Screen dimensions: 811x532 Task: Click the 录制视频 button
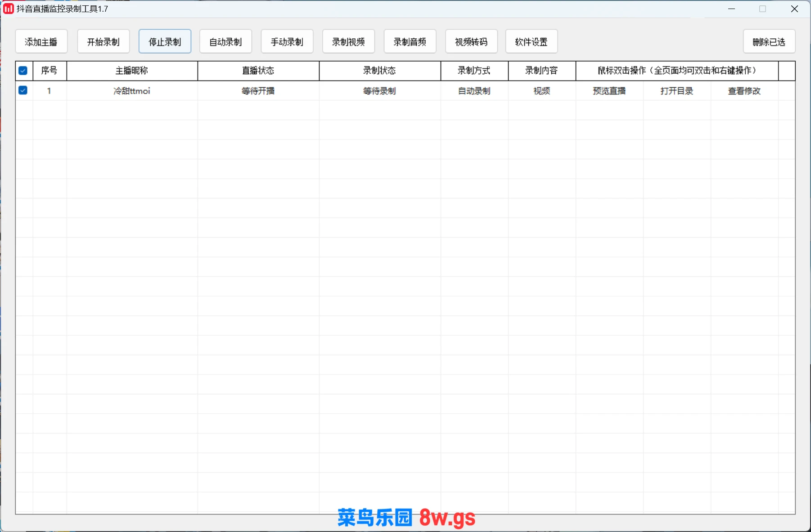pos(348,42)
